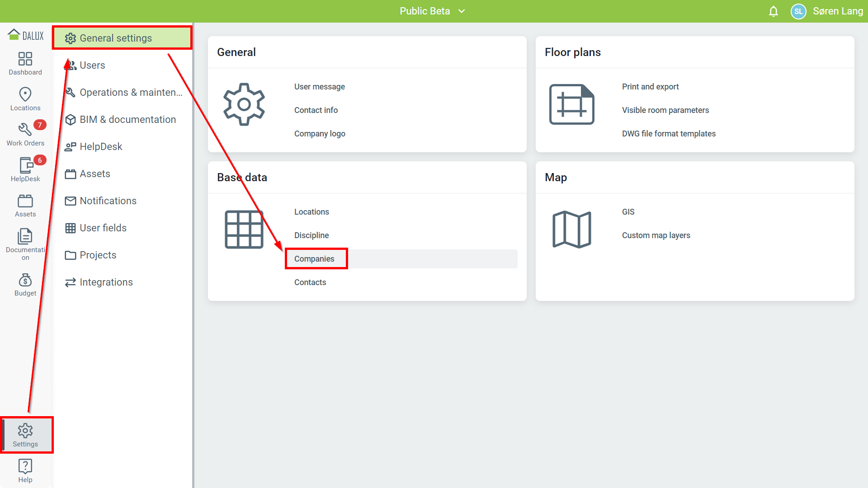Viewport: 868px width, 488px height.
Task: Open the Companies link under Base data
Action: [314, 259]
